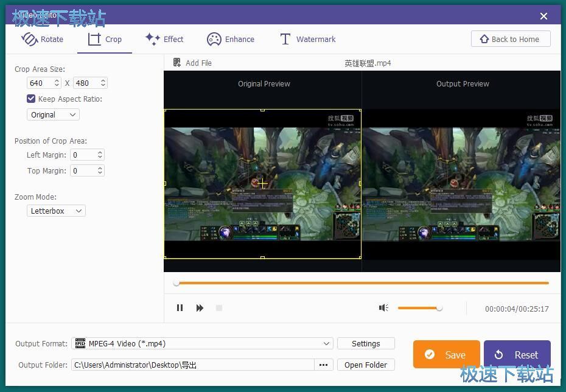Browse output folder with ellipsis button

pos(323,365)
